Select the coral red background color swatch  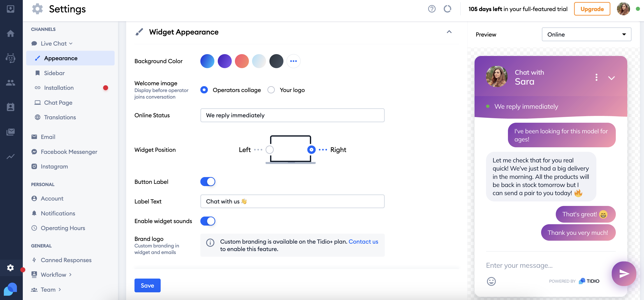pyautogui.click(x=241, y=61)
